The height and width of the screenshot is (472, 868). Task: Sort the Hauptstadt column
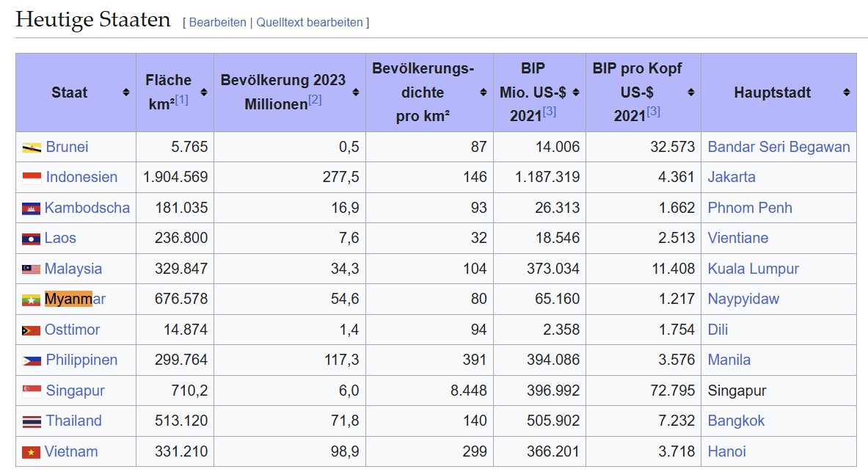pyautogui.click(x=847, y=92)
